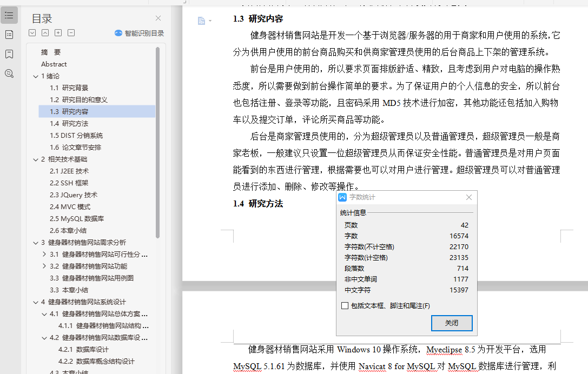Click the 字数 value 16574

459,236
